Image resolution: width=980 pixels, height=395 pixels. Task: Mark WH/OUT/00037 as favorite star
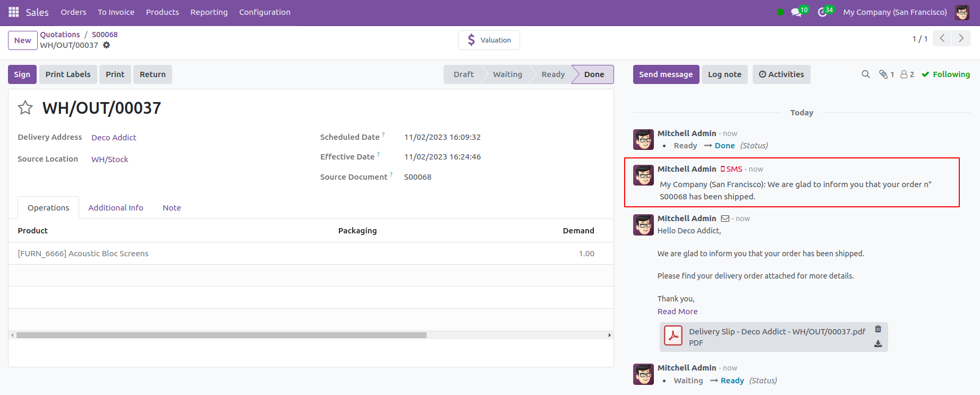pyautogui.click(x=25, y=108)
